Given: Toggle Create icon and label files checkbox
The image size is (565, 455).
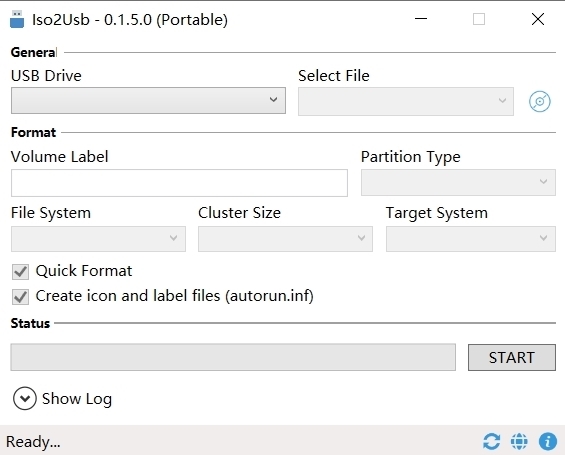Looking at the screenshot, I should coord(20,297).
